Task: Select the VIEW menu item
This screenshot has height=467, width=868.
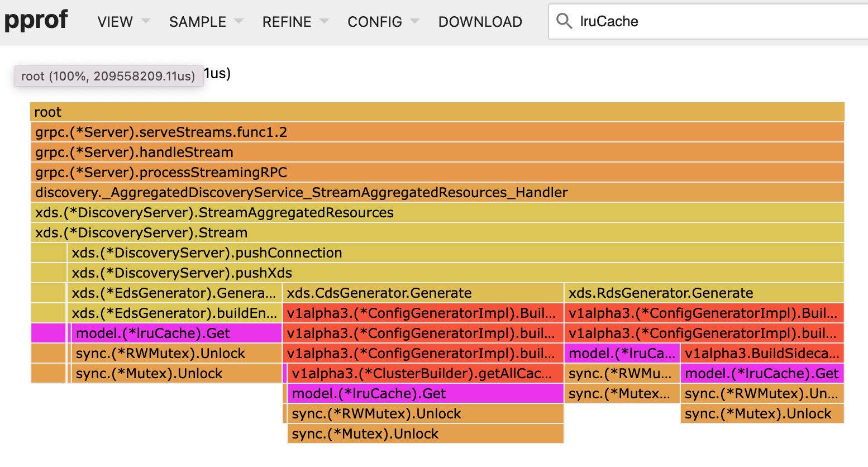Action: [115, 21]
